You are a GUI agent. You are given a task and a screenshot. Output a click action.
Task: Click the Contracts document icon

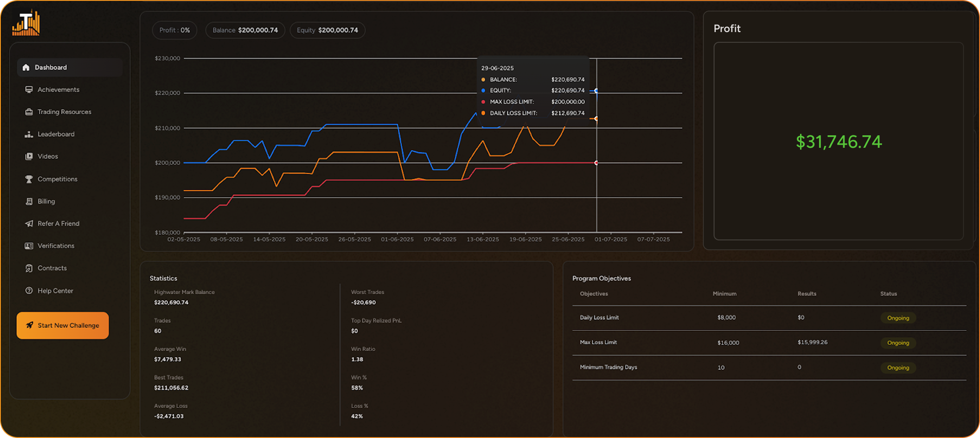click(29, 268)
